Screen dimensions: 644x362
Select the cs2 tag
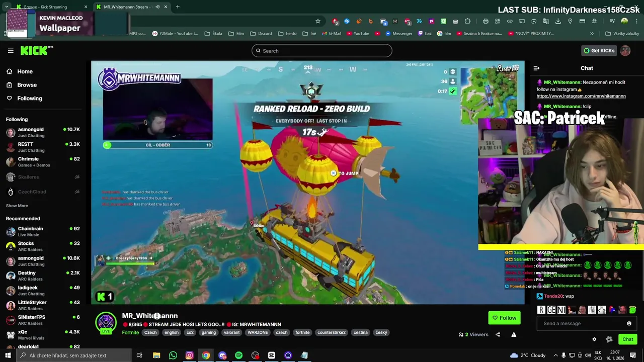190,332
